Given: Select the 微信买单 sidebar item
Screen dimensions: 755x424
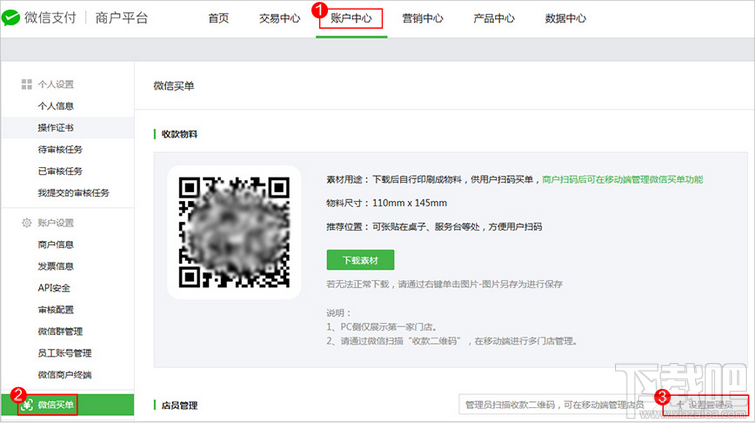Looking at the screenshot, I should point(67,405).
